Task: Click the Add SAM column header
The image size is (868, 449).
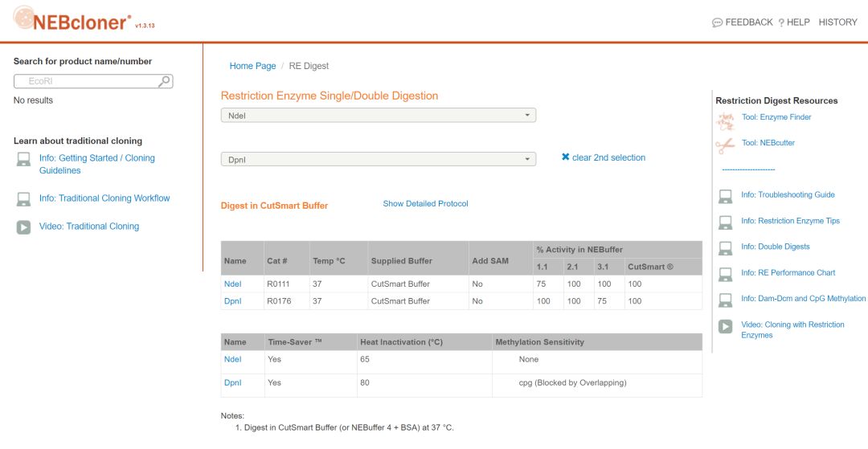Action: coord(490,261)
